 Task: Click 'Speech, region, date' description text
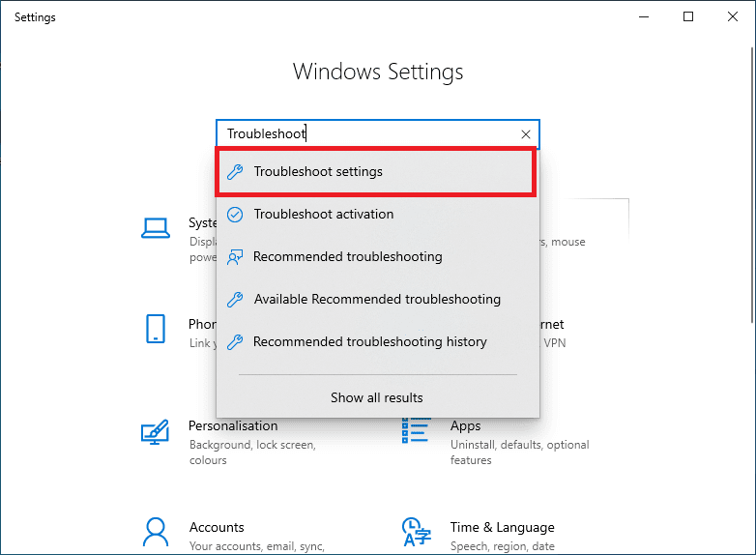click(503, 546)
